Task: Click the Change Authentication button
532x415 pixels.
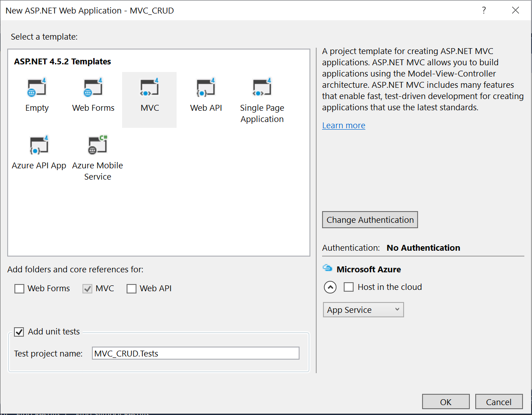Action: coord(369,220)
